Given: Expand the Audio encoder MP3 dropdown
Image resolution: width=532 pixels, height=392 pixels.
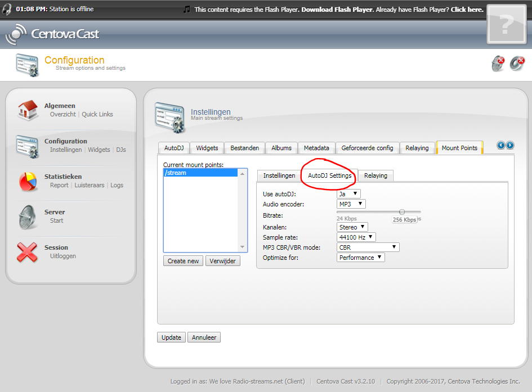Looking at the screenshot, I should click(x=351, y=204).
